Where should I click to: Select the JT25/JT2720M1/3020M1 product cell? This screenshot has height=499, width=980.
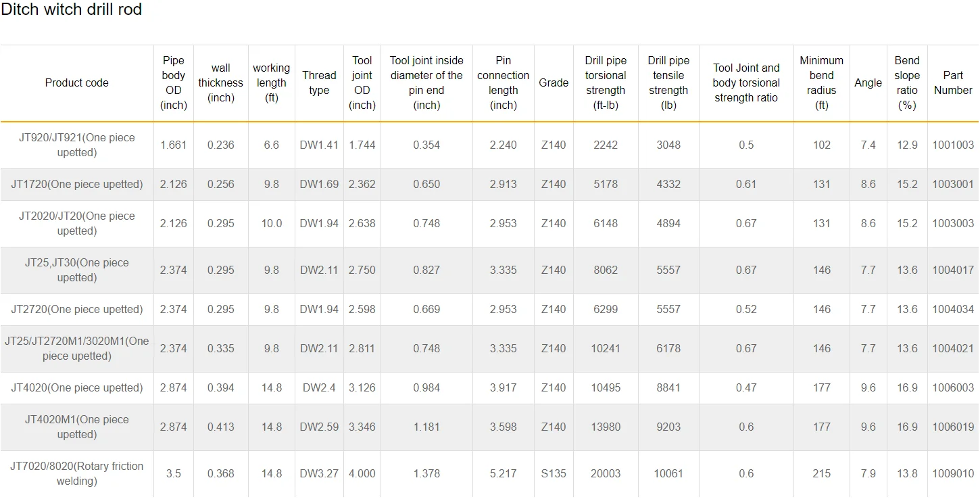77,348
